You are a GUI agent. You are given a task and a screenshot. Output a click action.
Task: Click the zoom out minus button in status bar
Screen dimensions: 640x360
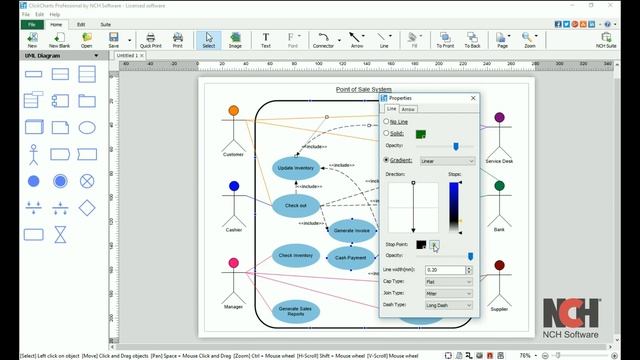click(x=545, y=356)
